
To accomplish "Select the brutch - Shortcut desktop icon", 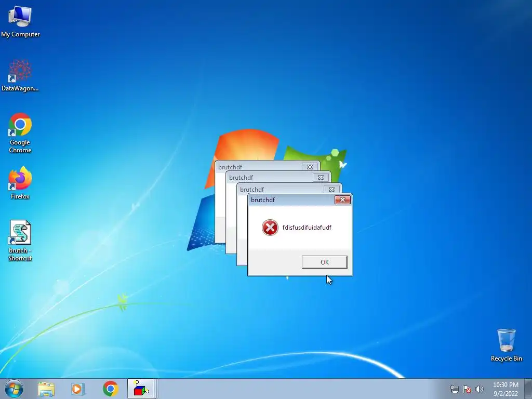I will pos(20,241).
